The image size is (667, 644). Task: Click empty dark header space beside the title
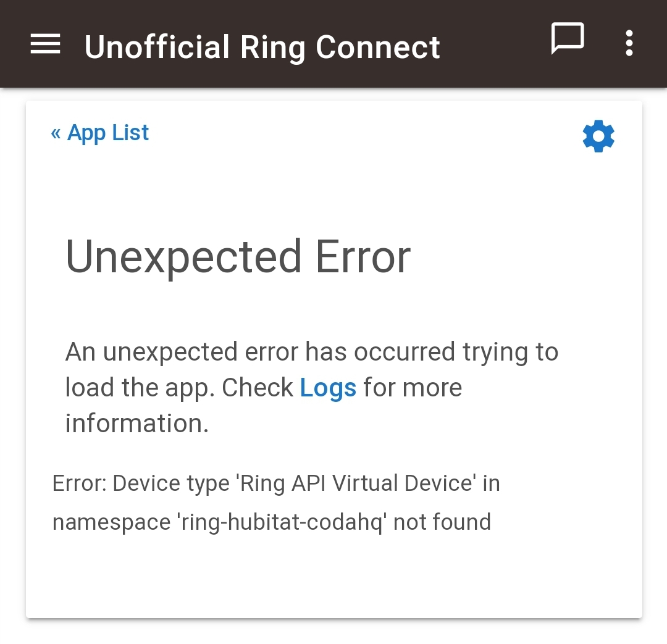pyautogui.click(x=493, y=44)
